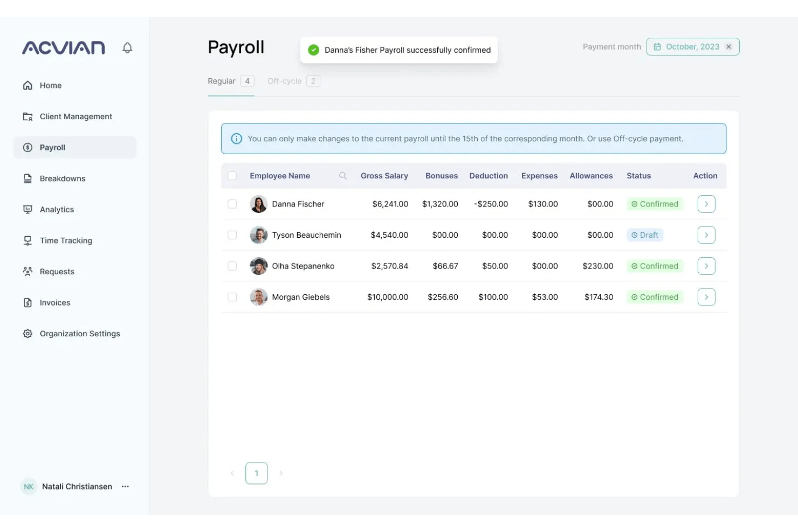This screenshot has height=532, width=798.
Task: Open Organization Settings in the sidebar
Action: pyautogui.click(x=74, y=334)
